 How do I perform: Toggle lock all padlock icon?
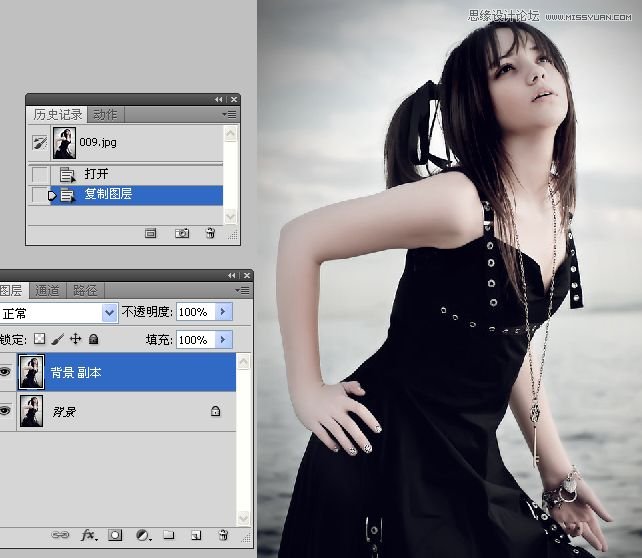[94, 339]
